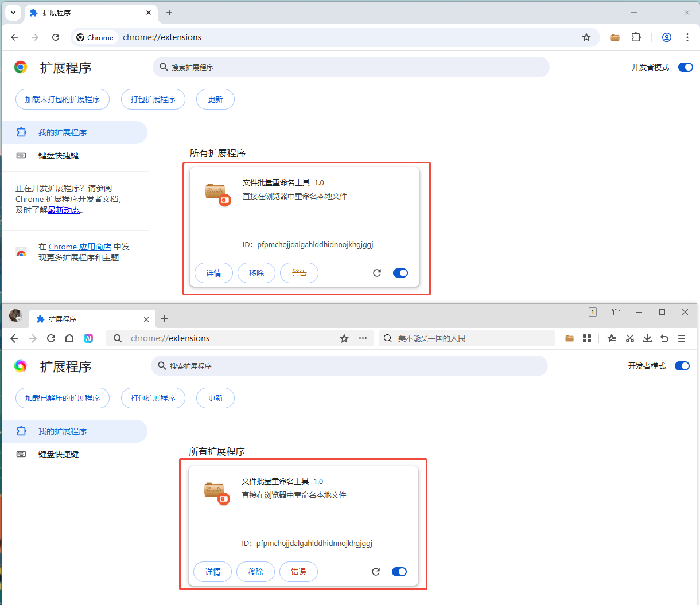The width and height of the screenshot is (700, 605).
Task: Open a new tab in upper Chrome window
Action: 169,13
